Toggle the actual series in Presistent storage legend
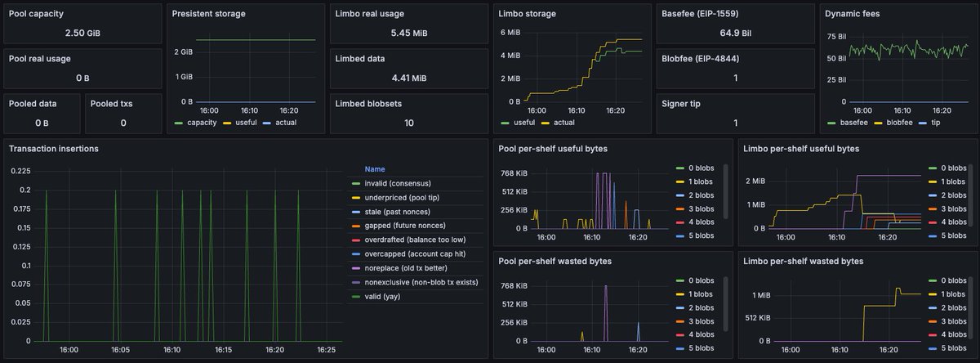The image size is (980, 363). pos(286,123)
